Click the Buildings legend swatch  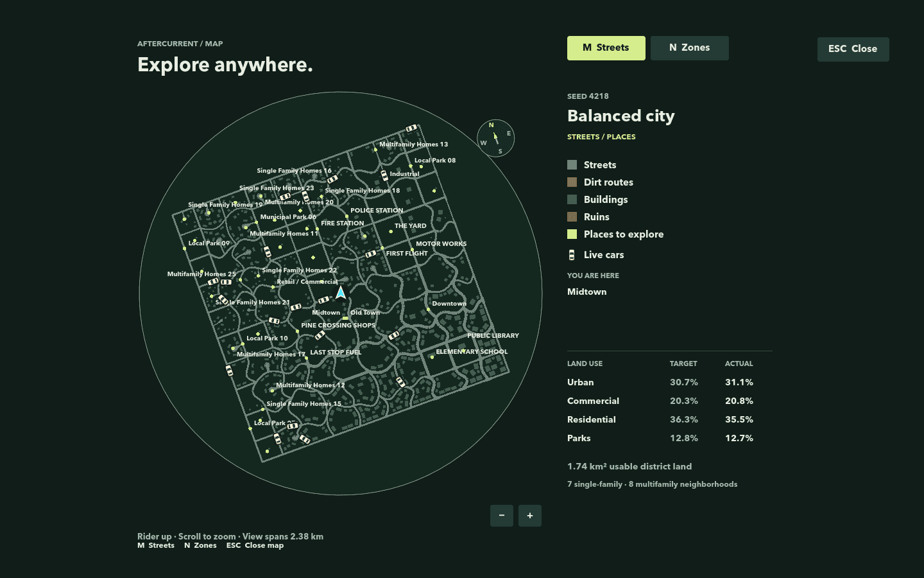pos(572,200)
